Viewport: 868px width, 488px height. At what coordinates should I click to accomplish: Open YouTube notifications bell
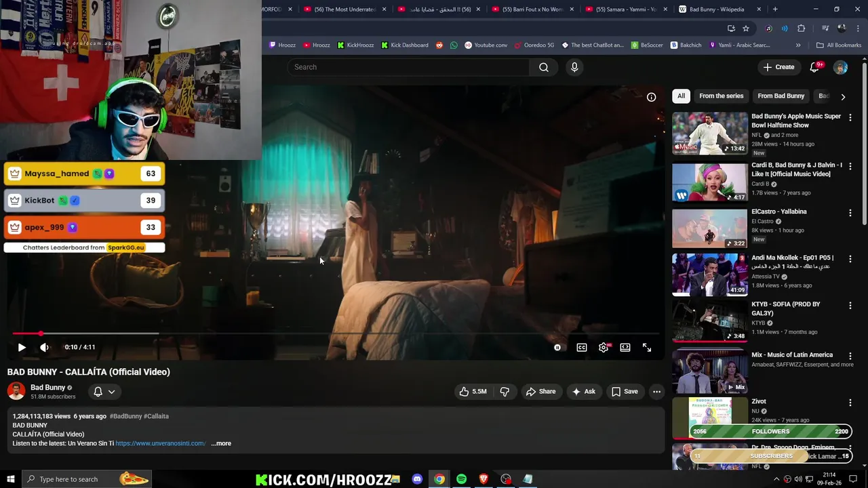[x=815, y=67]
